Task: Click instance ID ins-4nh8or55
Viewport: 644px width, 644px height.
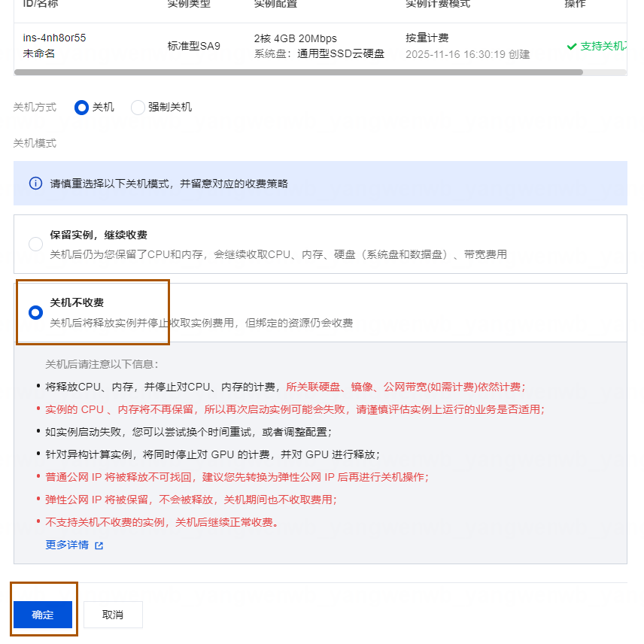Action: point(55,38)
